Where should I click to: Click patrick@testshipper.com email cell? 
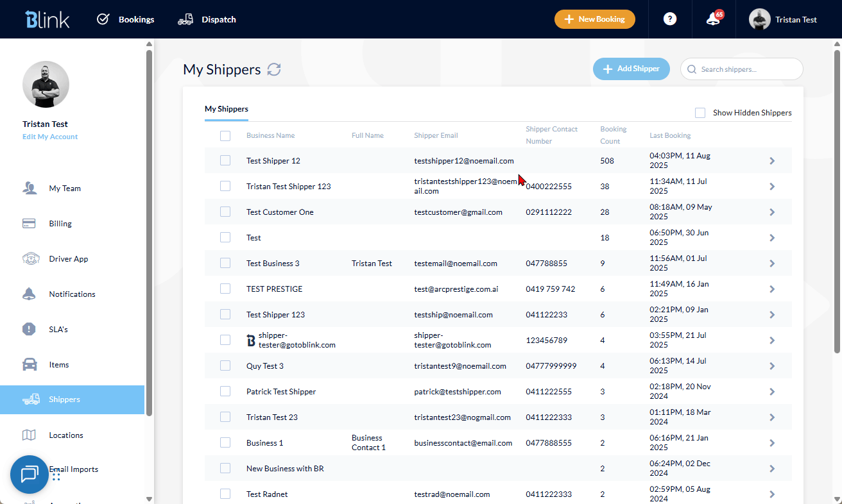point(458,392)
